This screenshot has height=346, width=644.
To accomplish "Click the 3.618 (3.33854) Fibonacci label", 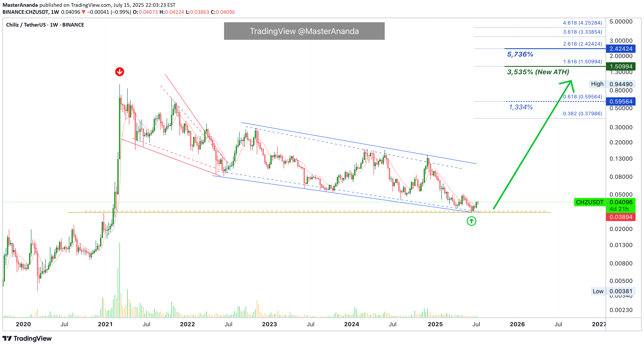I will (582, 32).
